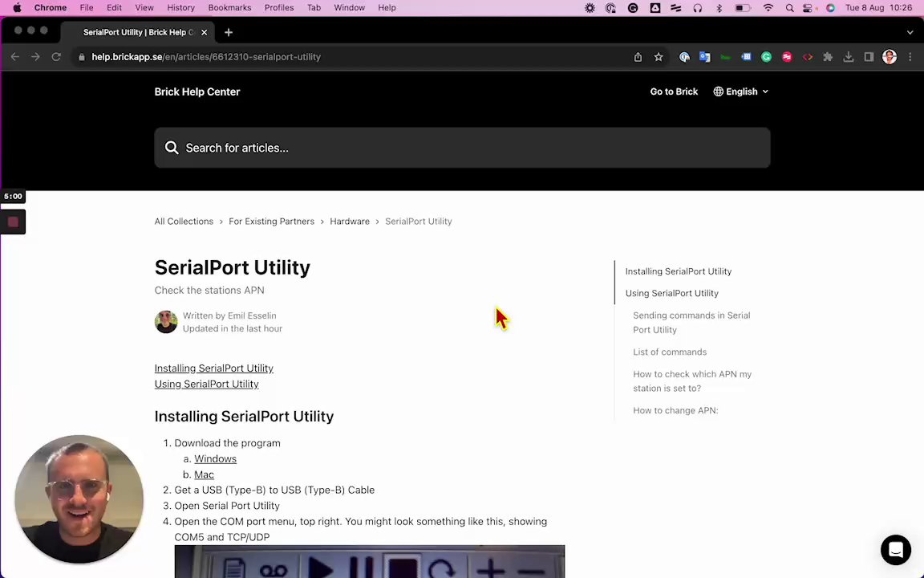Screen dimensions: 924x578
Task: Jump to How to check which APN section
Action: [x=692, y=381]
